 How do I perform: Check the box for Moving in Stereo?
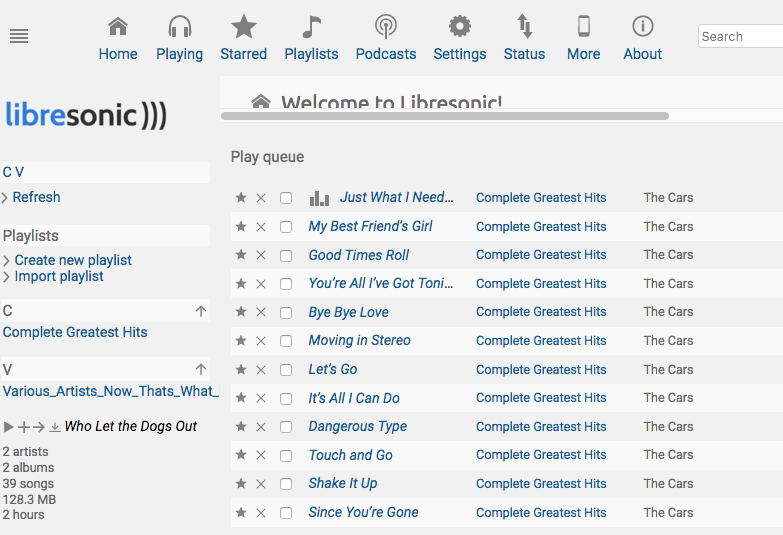point(286,341)
